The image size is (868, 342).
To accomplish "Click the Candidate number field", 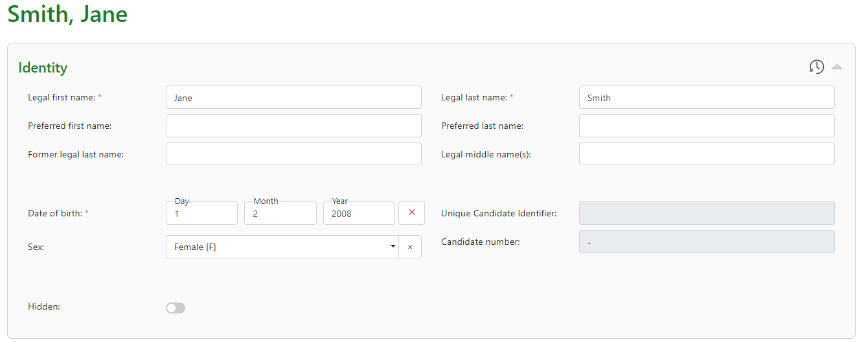I will click(707, 242).
